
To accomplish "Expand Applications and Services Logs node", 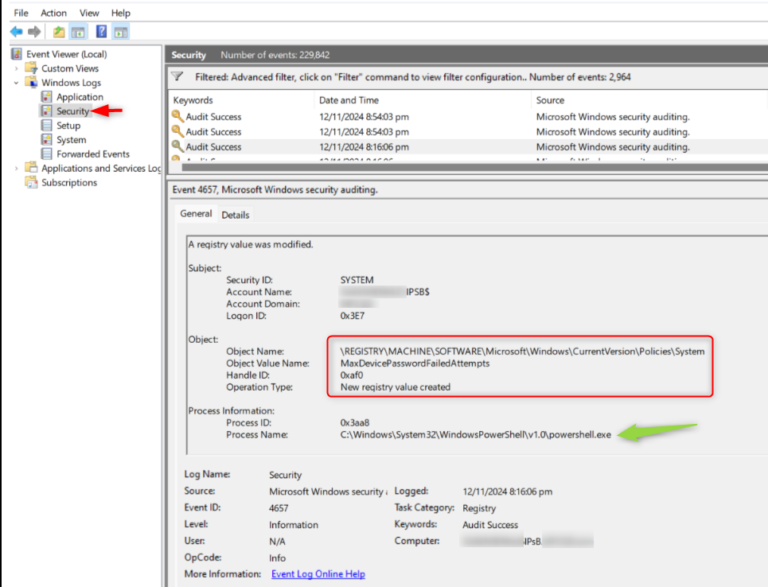I will pyautogui.click(x=16, y=168).
